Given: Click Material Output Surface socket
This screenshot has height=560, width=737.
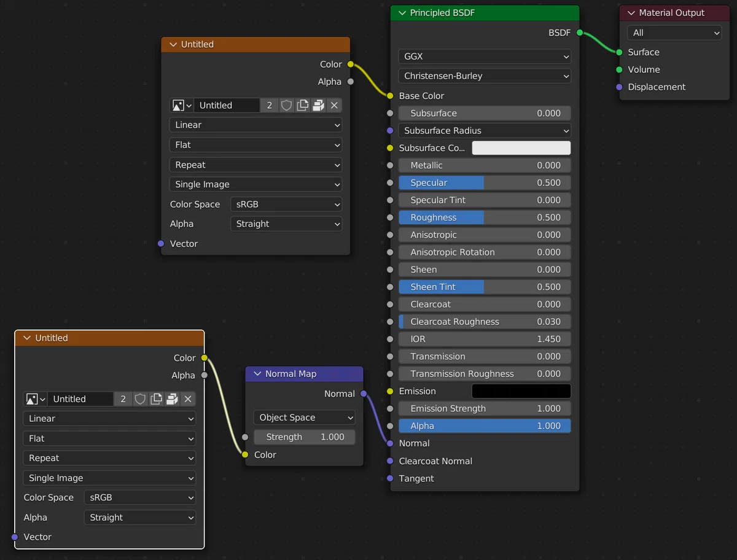Looking at the screenshot, I should pyautogui.click(x=620, y=53).
